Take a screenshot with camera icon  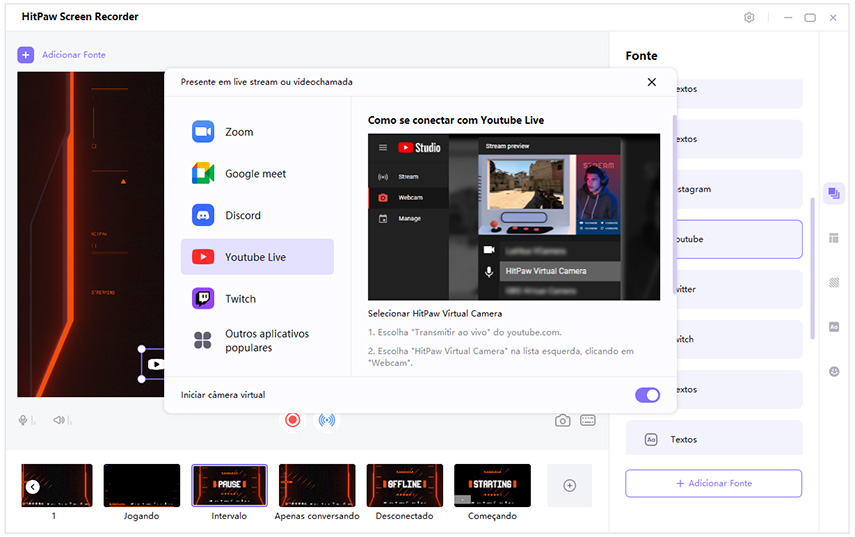pos(563,420)
